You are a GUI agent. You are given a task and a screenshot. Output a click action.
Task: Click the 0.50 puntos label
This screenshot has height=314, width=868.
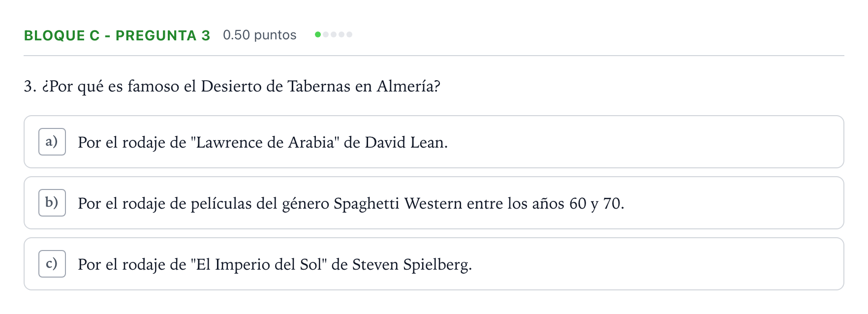260,35
